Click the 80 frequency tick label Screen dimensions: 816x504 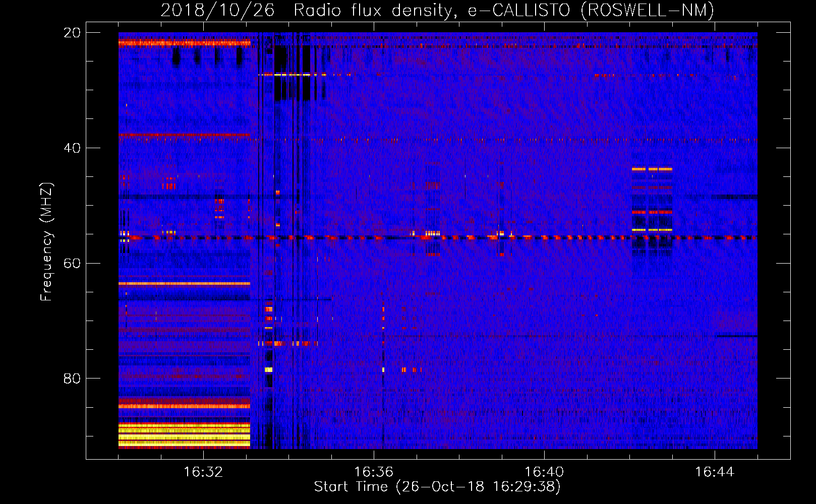tap(72, 379)
